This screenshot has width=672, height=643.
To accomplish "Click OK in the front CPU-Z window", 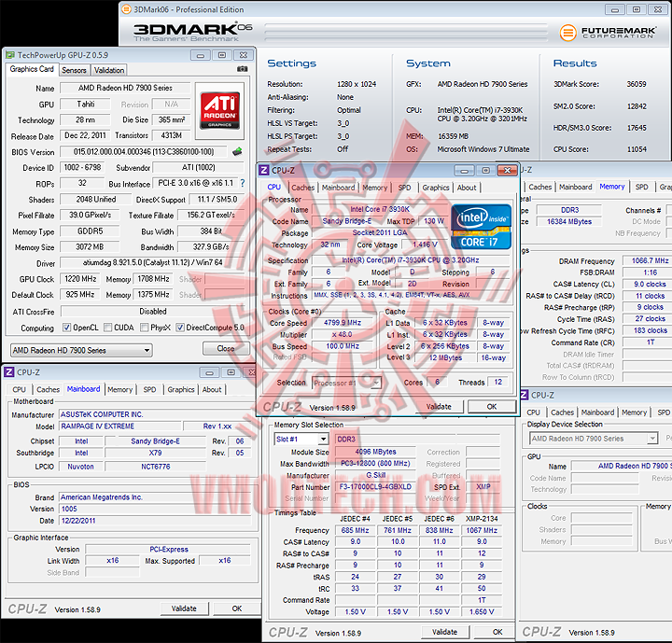I will click(x=492, y=406).
